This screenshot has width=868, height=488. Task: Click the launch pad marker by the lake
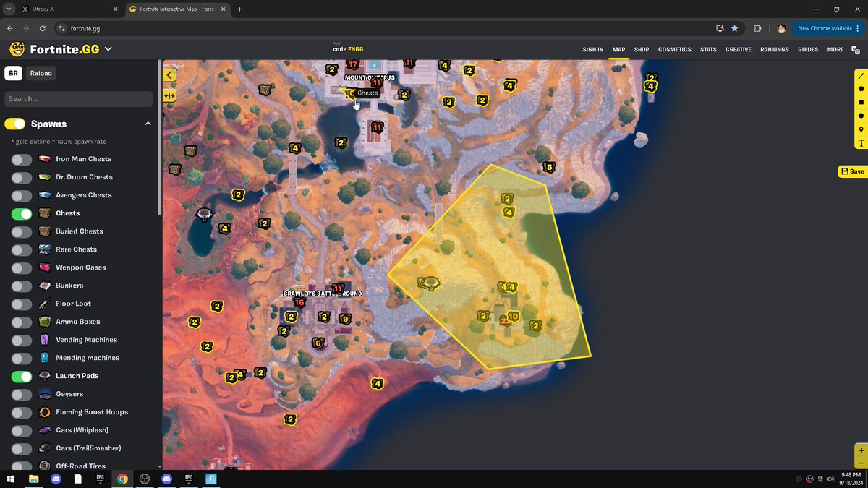pyautogui.click(x=205, y=213)
